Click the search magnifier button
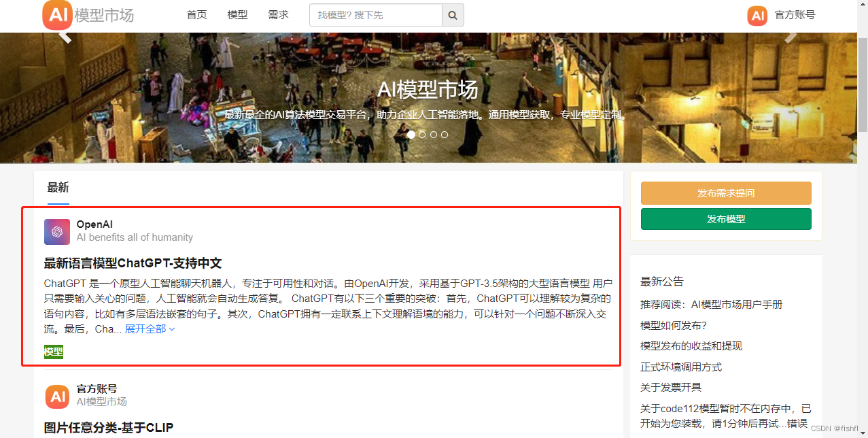This screenshot has width=868, height=438. pyautogui.click(x=453, y=15)
